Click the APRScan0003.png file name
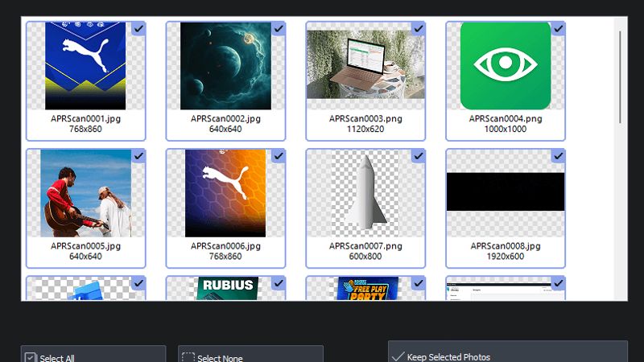 (x=365, y=118)
